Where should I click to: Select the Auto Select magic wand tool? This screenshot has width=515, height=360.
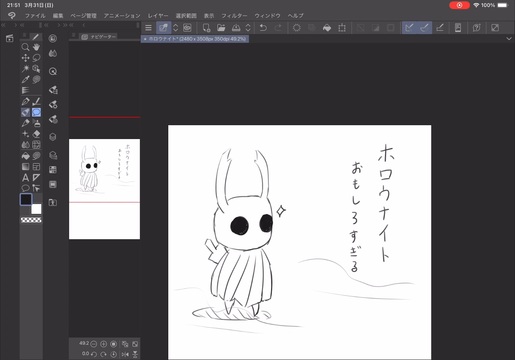click(25, 69)
